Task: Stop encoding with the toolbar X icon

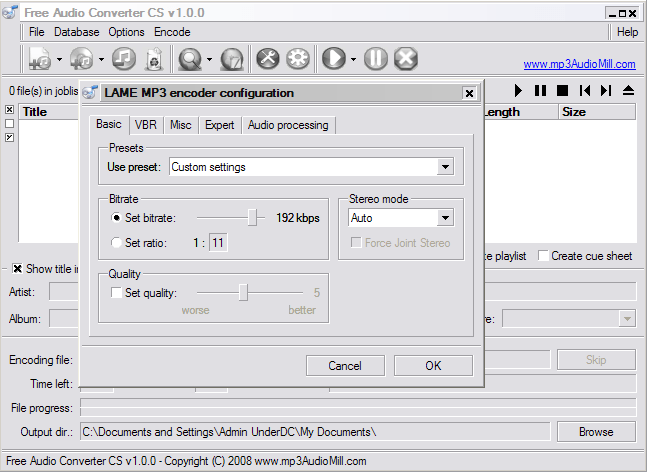Action: tap(406, 59)
